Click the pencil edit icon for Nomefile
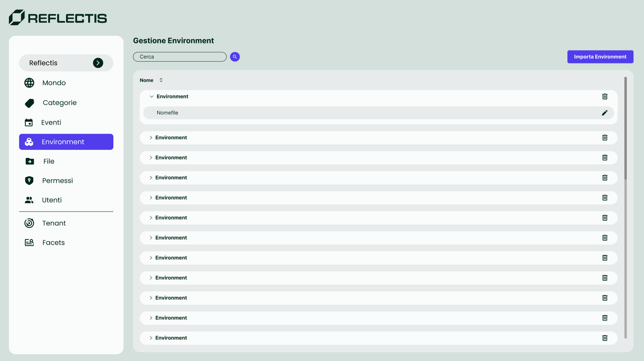Viewport: 644px width, 361px height. (x=605, y=113)
